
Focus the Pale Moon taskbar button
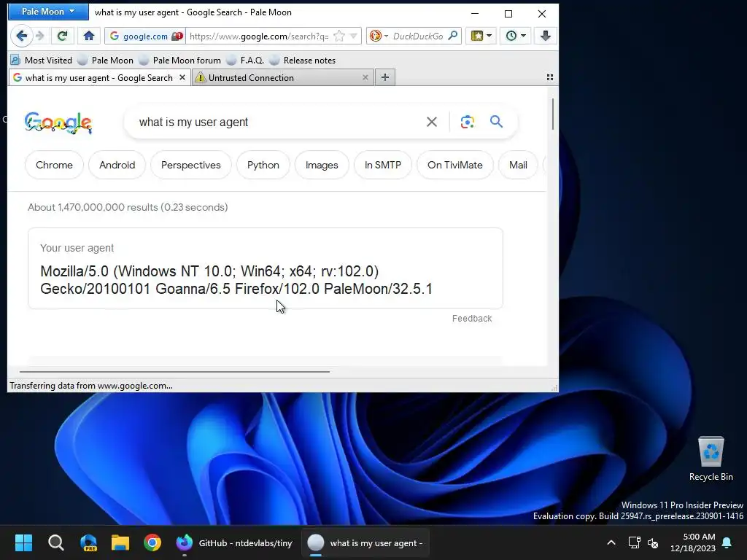[366, 542]
